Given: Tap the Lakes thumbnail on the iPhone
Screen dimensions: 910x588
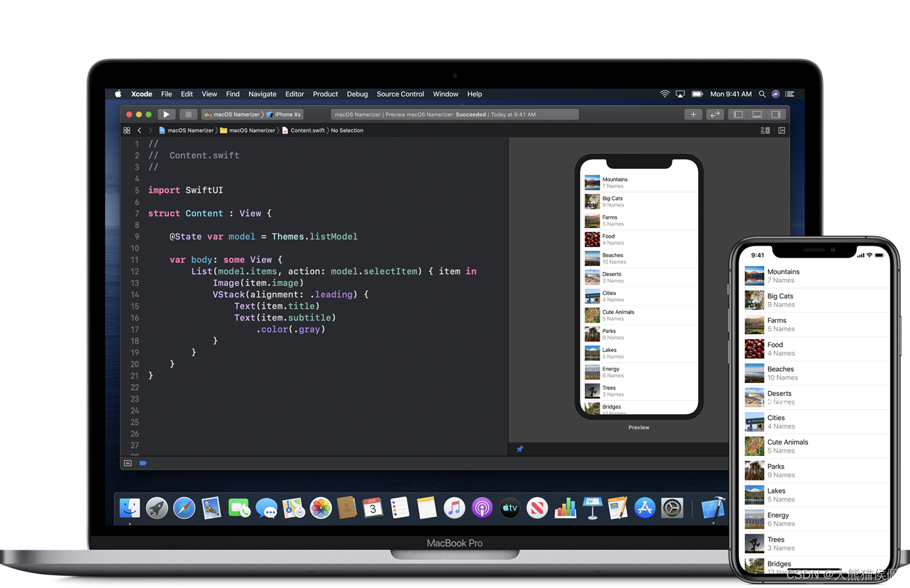Looking at the screenshot, I should [x=754, y=495].
